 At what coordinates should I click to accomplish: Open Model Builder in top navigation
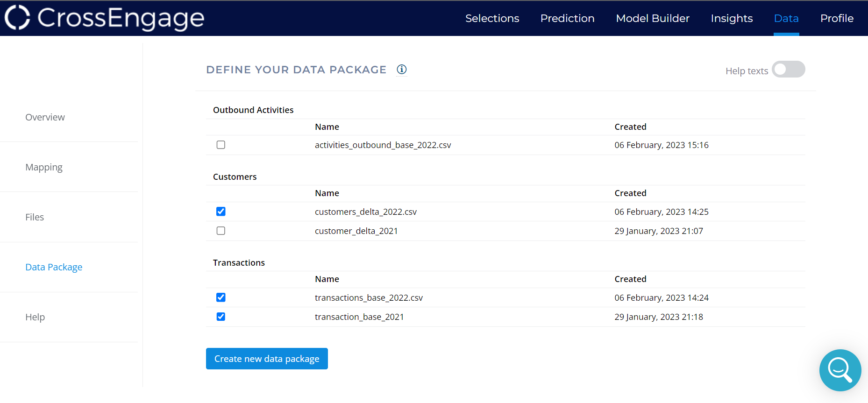click(652, 18)
